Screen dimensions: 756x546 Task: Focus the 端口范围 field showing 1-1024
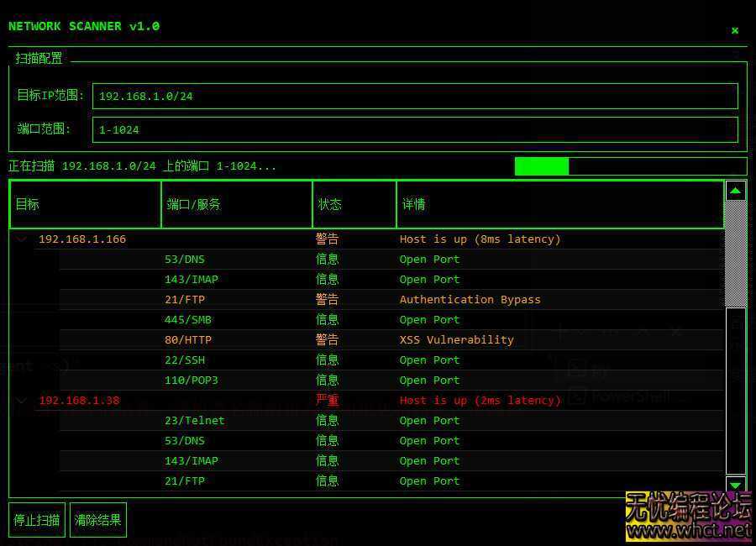(x=415, y=129)
